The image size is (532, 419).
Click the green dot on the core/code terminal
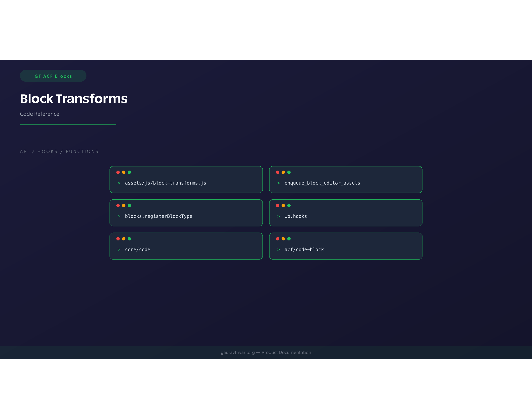(x=130, y=239)
